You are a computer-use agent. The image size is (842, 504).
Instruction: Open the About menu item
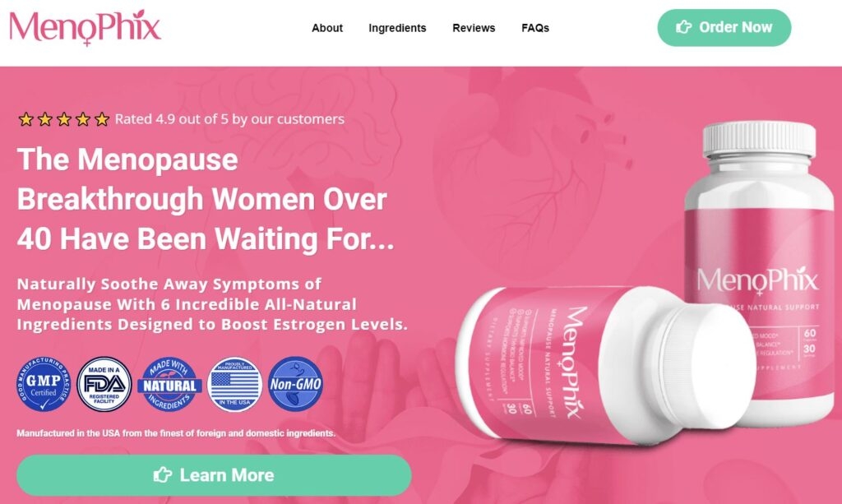[327, 28]
